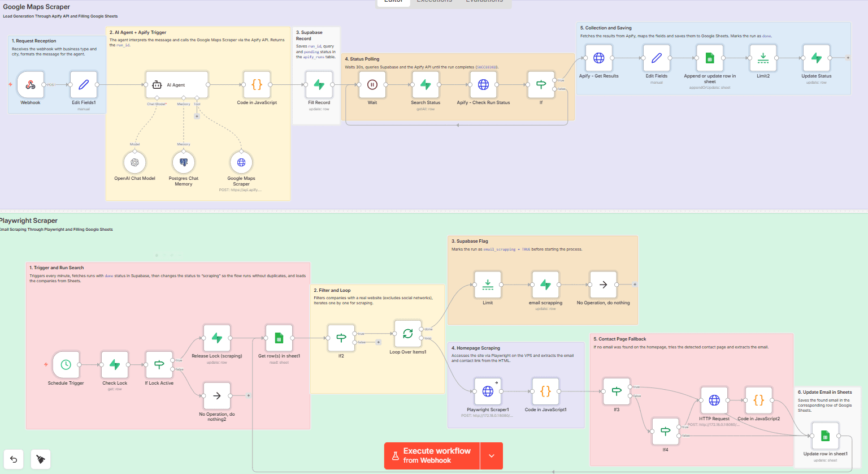Image resolution: width=868 pixels, height=474 pixels.
Task: Select the 'Google Maps Scraper' heading text
Action: click(x=37, y=7)
